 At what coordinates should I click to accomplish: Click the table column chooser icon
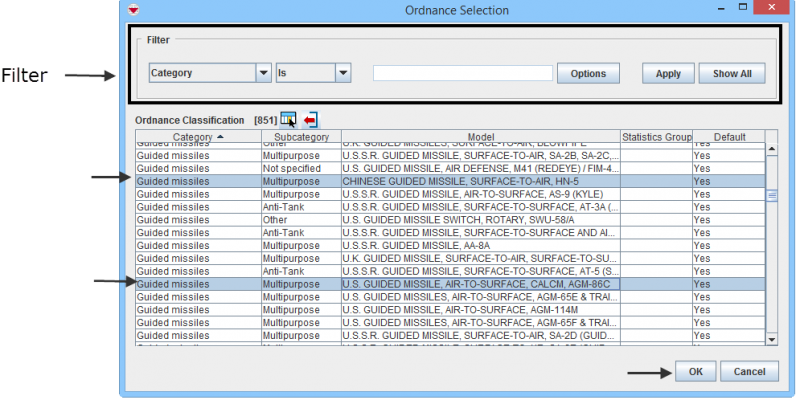coord(288,120)
